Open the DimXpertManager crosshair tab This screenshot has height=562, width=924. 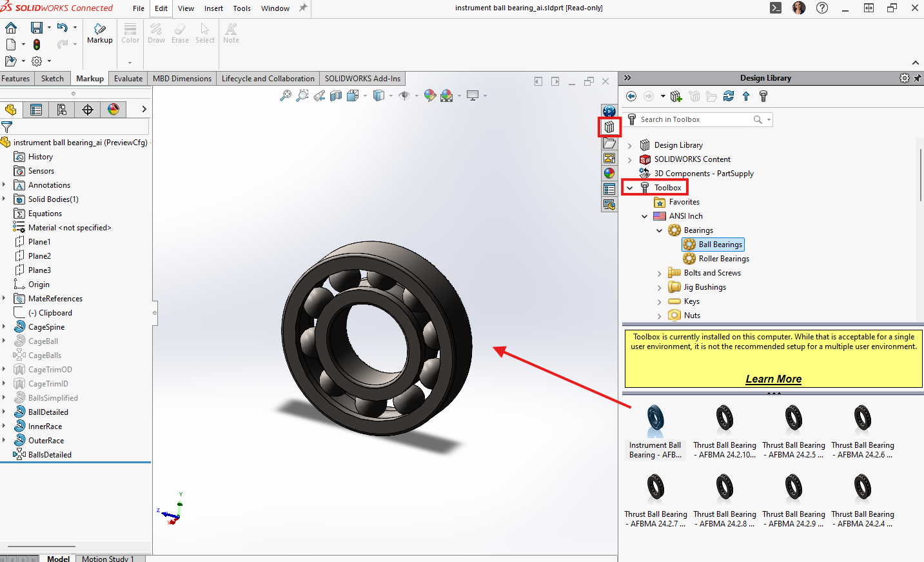[x=88, y=110]
